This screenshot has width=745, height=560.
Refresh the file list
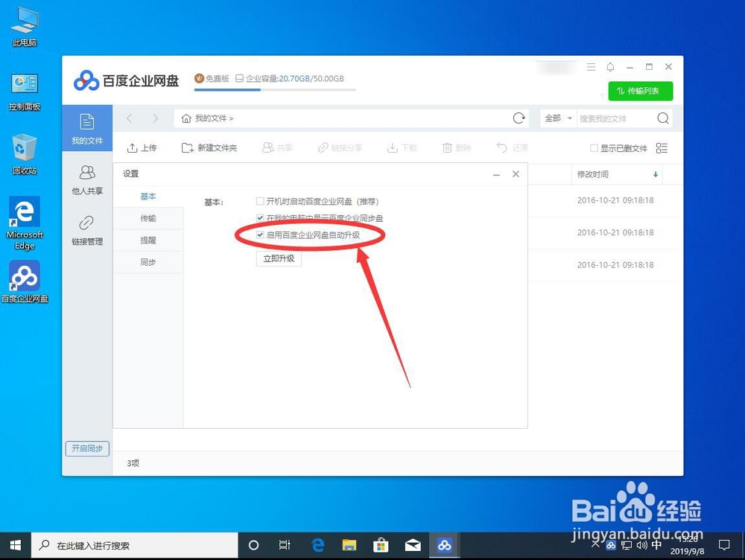519,118
